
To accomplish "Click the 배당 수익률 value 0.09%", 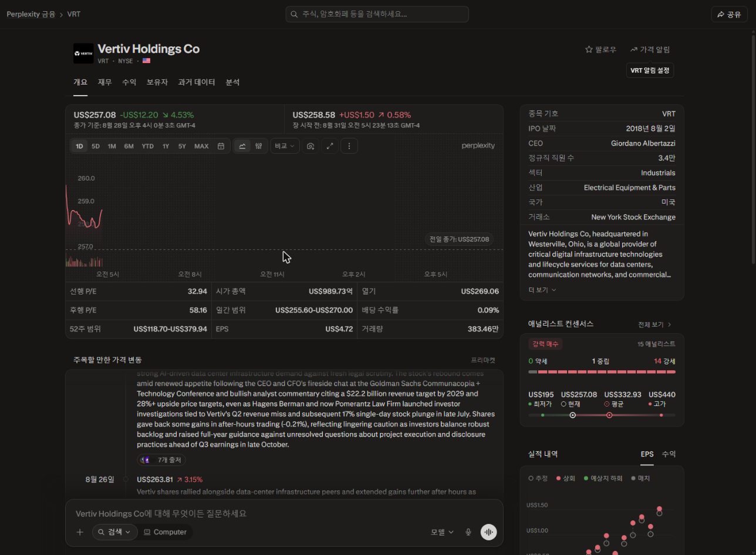I will [488, 310].
